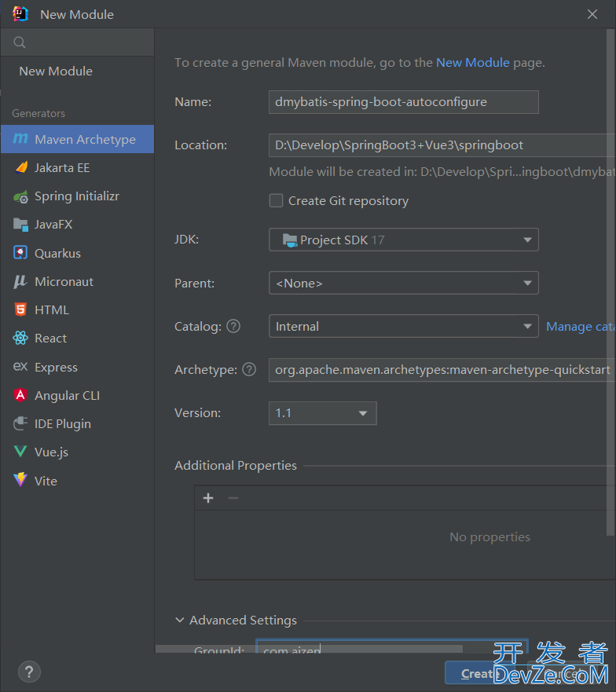
Task: Follow the New Module page link
Action: pos(472,63)
